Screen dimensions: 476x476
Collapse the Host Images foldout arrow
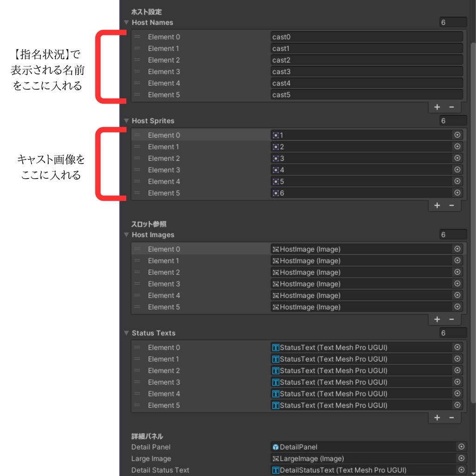pyautogui.click(x=126, y=235)
